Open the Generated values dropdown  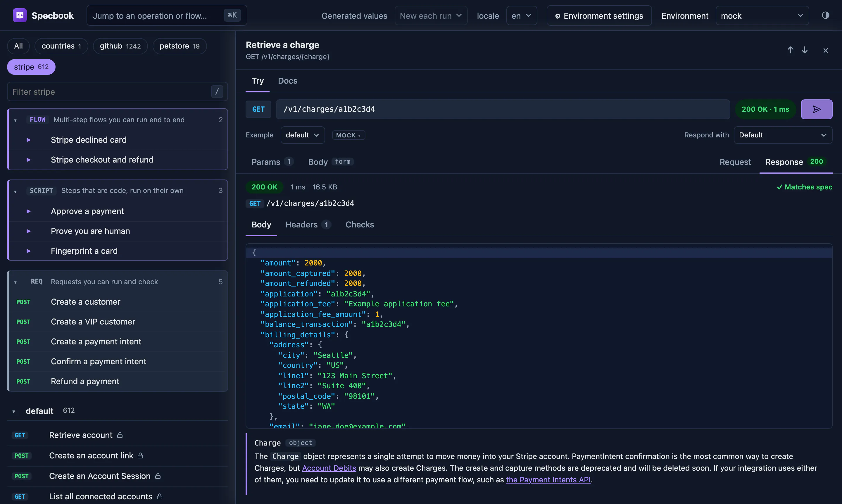pyautogui.click(x=431, y=15)
